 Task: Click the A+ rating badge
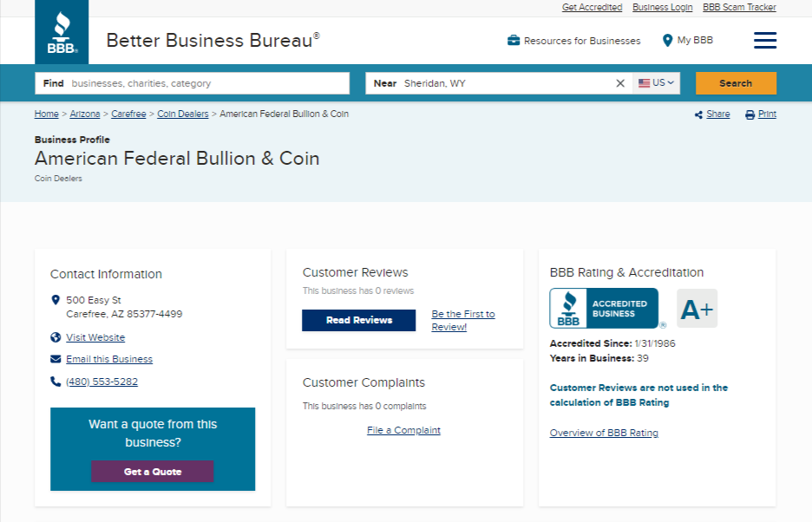click(x=697, y=309)
